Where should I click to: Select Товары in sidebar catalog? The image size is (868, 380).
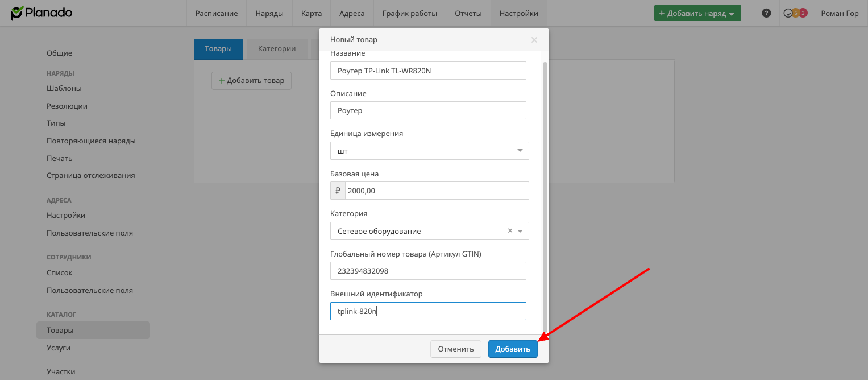(x=93, y=331)
